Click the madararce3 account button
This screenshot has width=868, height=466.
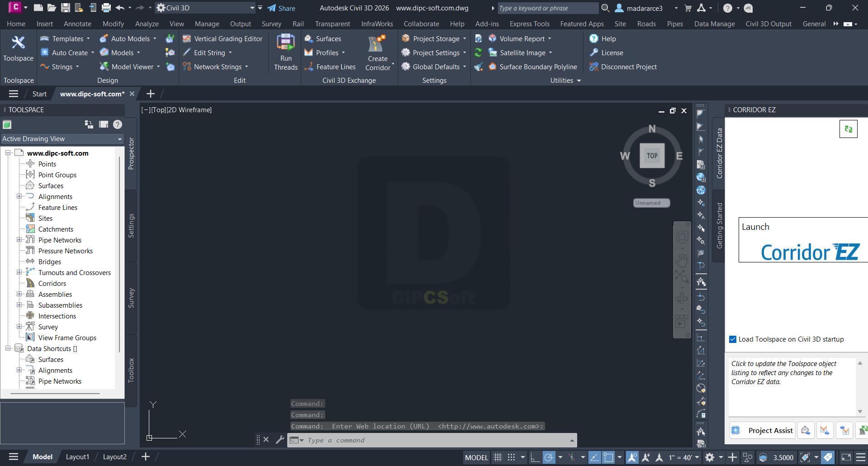click(x=639, y=8)
